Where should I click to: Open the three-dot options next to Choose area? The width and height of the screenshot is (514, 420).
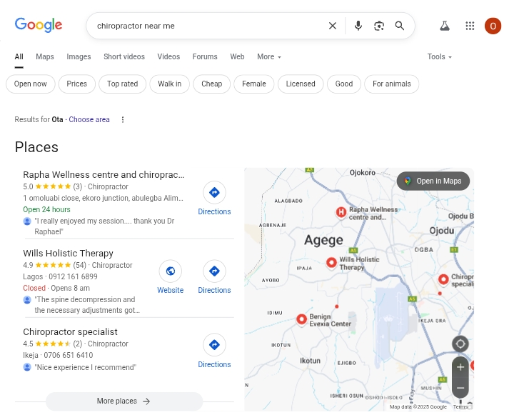123,120
